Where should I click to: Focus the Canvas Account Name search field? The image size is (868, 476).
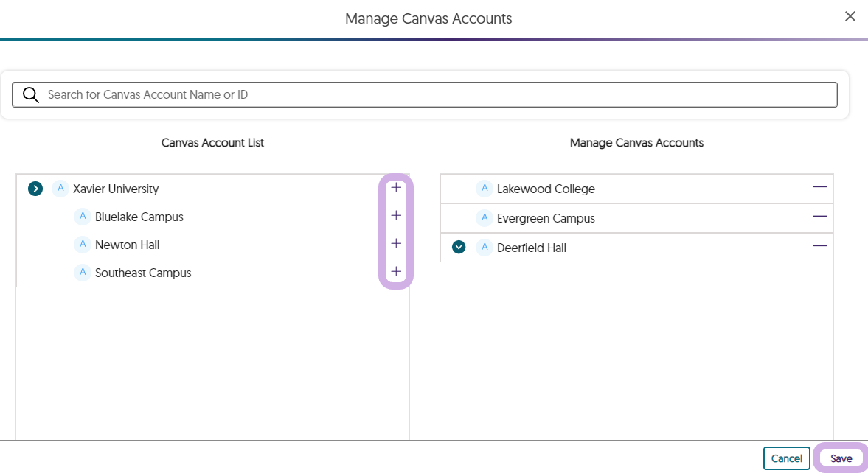pyautogui.click(x=435, y=94)
